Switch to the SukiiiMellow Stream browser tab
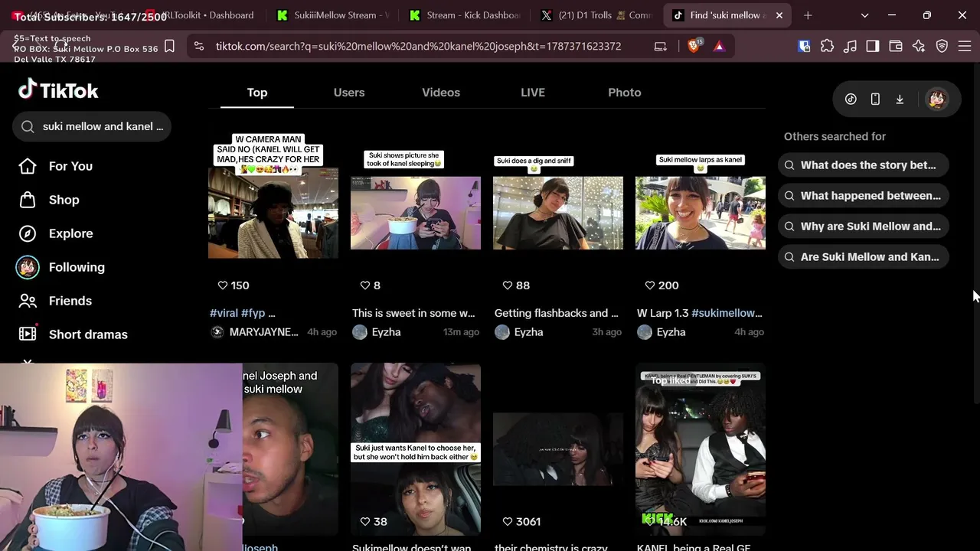The height and width of the screenshot is (551, 980). pyautogui.click(x=333, y=15)
